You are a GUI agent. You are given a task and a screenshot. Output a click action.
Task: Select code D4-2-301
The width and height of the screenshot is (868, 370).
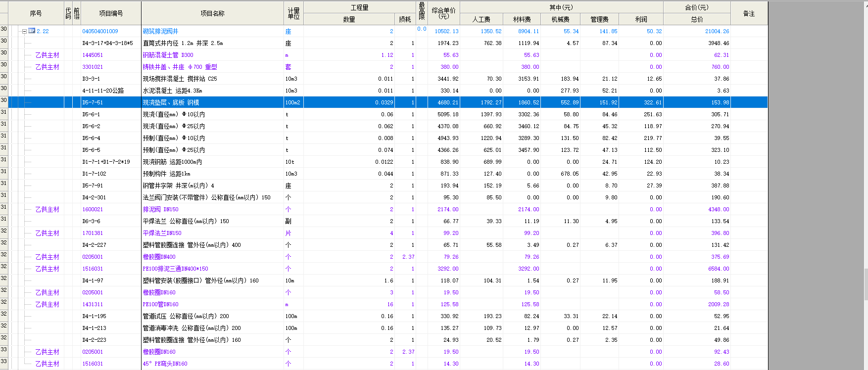[94, 197]
